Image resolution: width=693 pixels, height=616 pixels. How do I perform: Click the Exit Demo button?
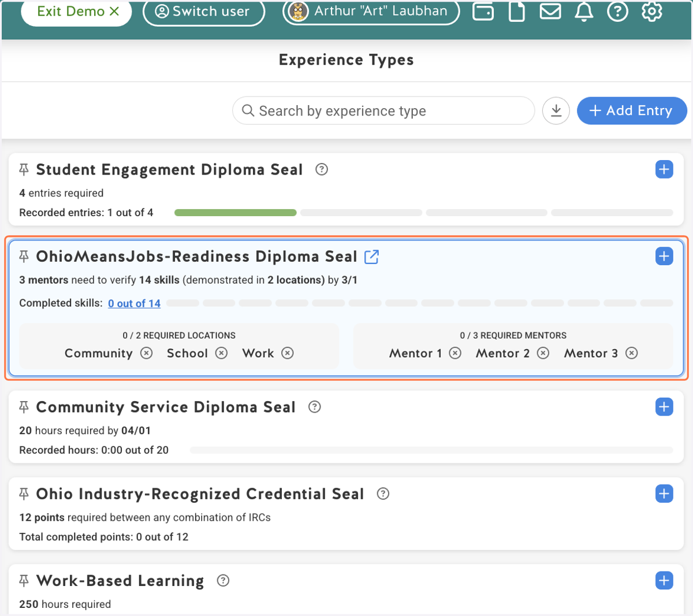[77, 12]
